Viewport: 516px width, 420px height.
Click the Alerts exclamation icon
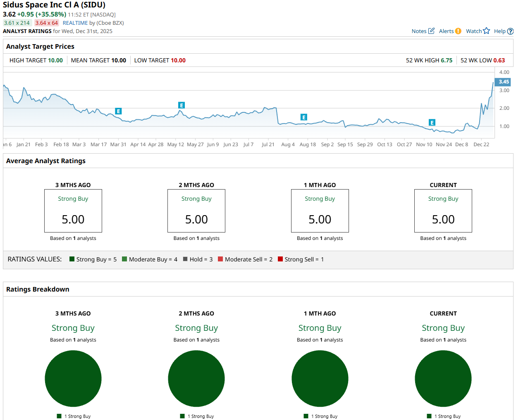(458, 31)
